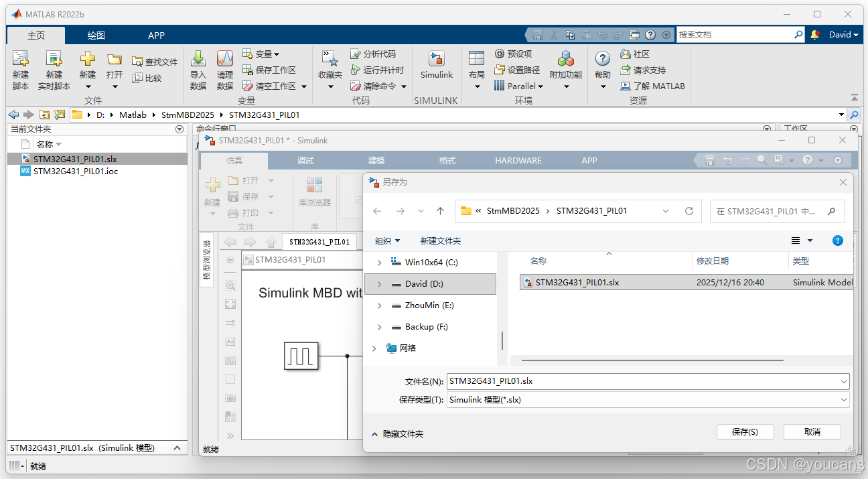
Task: Click 分析代码 in the code group
Action: [373, 54]
